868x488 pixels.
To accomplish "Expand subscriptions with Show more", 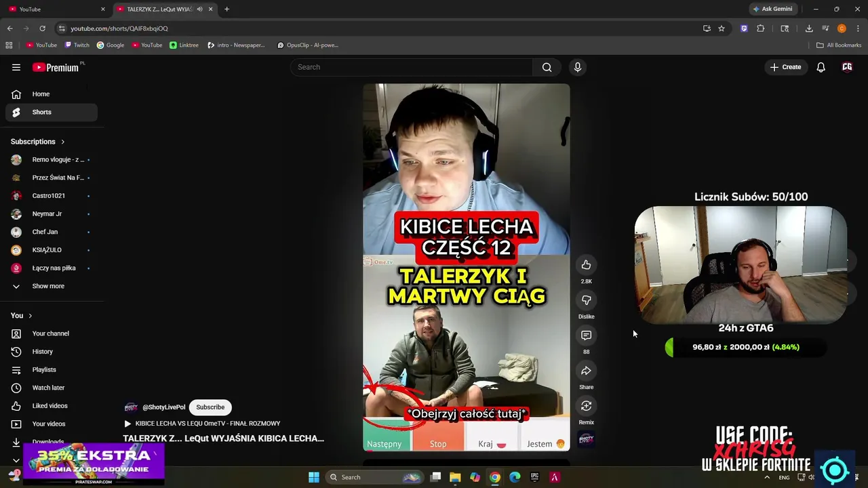I will click(52, 286).
